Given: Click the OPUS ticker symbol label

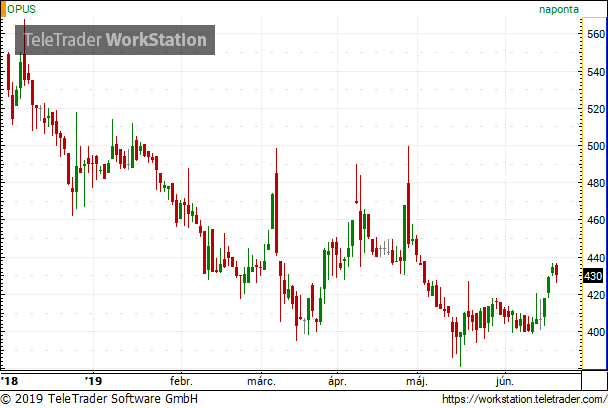Looking at the screenshot, I should pos(21,9).
